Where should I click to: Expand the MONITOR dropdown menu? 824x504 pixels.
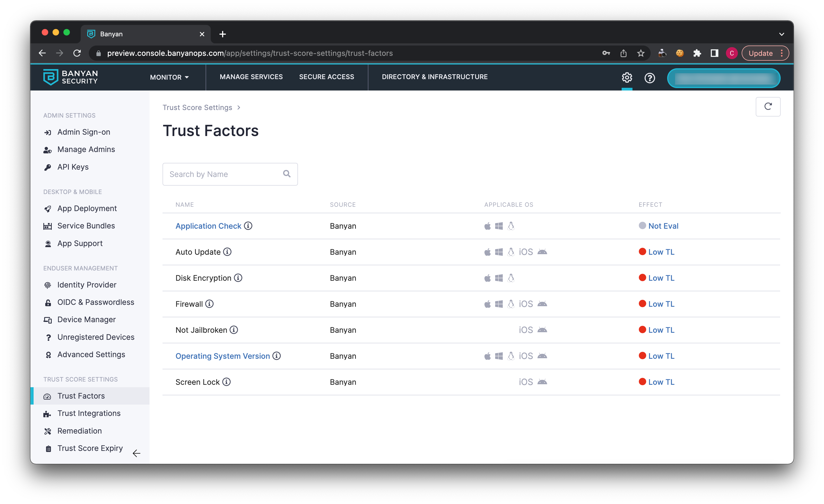pyautogui.click(x=169, y=77)
